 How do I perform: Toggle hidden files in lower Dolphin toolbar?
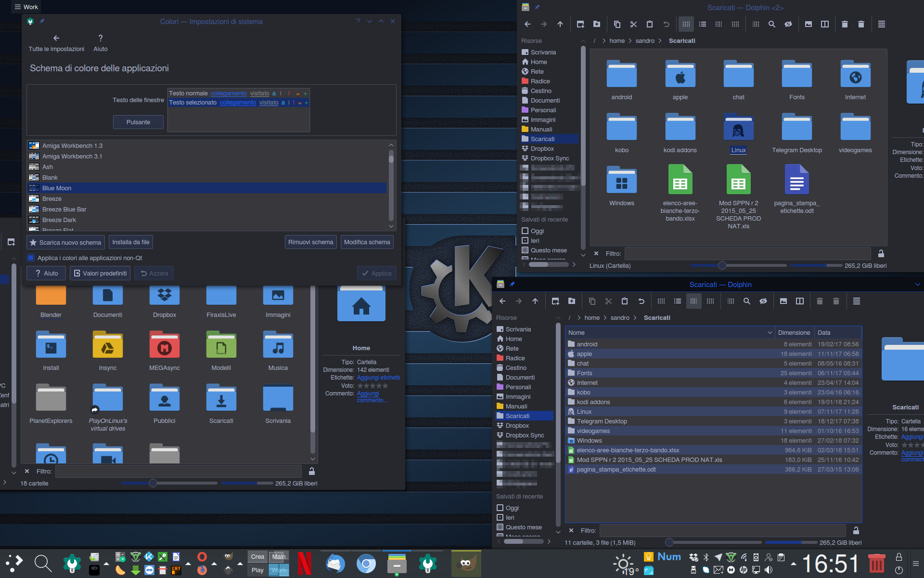click(763, 301)
